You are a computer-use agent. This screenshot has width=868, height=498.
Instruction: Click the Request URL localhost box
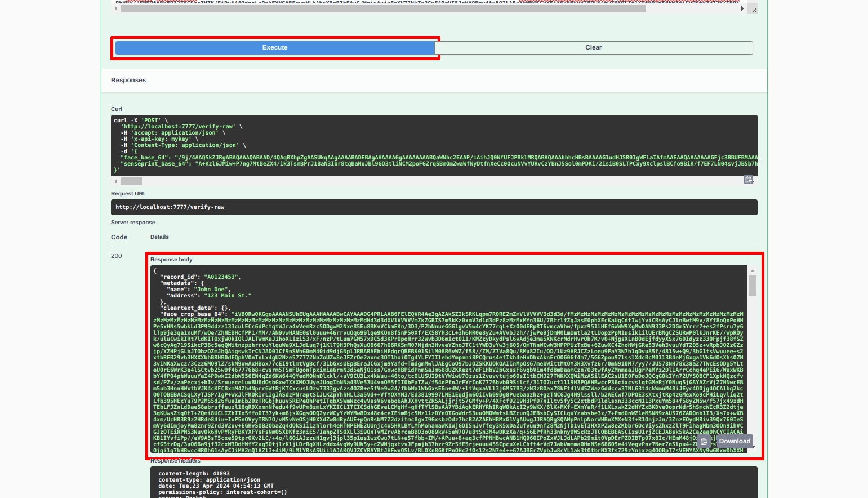[x=434, y=207]
